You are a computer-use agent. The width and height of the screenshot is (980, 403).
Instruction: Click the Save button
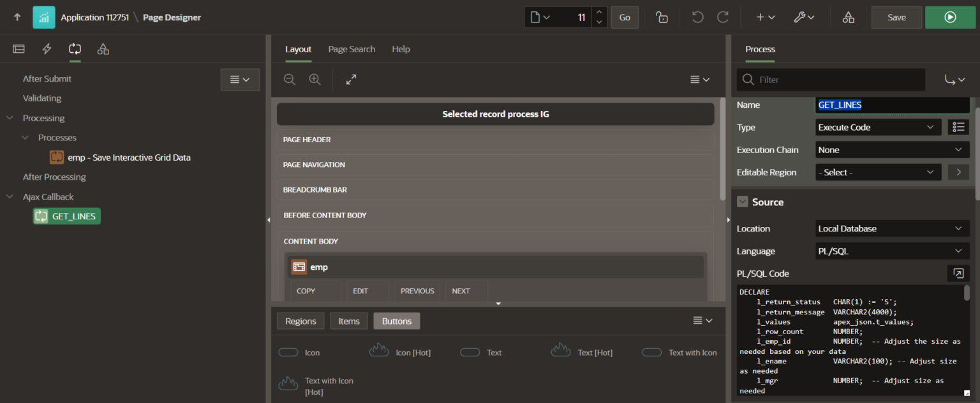click(896, 17)
